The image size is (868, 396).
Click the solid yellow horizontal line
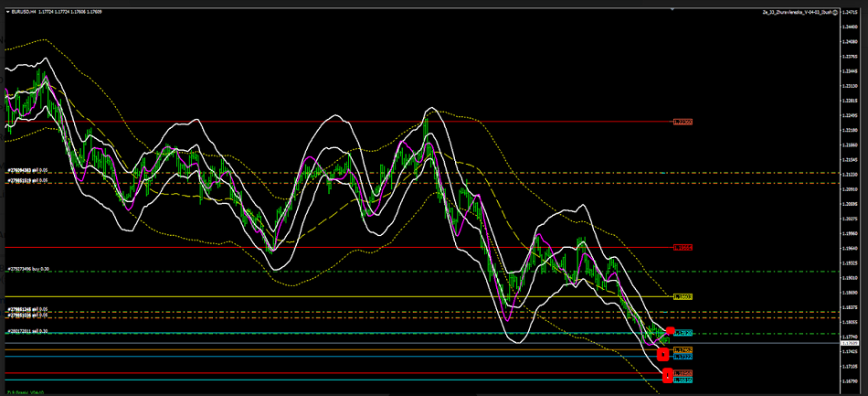(x=365, y=296)
